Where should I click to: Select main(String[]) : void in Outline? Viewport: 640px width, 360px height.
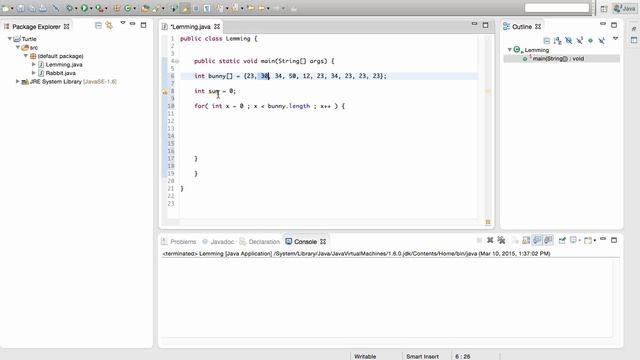pos(558,59)
